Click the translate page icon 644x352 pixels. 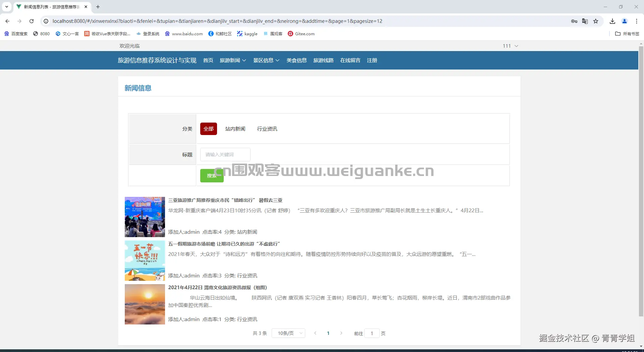click(585, 21)
